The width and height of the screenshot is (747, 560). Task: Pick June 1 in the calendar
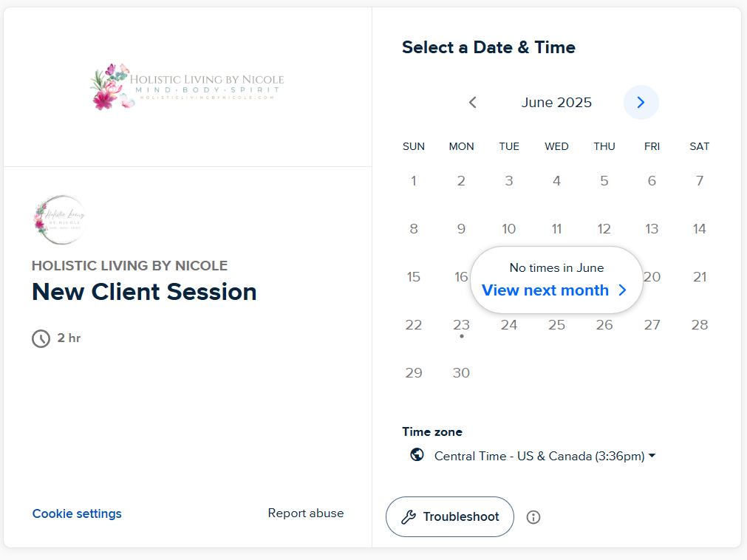414,181
